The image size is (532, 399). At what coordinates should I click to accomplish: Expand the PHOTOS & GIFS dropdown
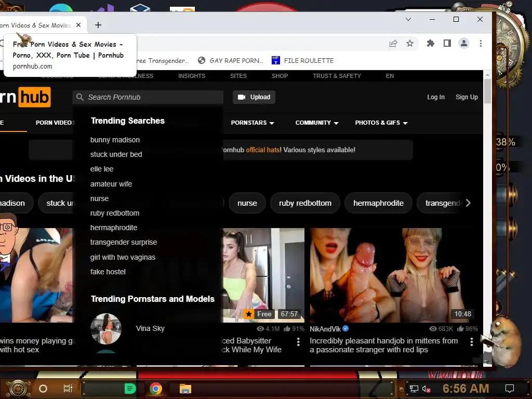click(381, 123)
